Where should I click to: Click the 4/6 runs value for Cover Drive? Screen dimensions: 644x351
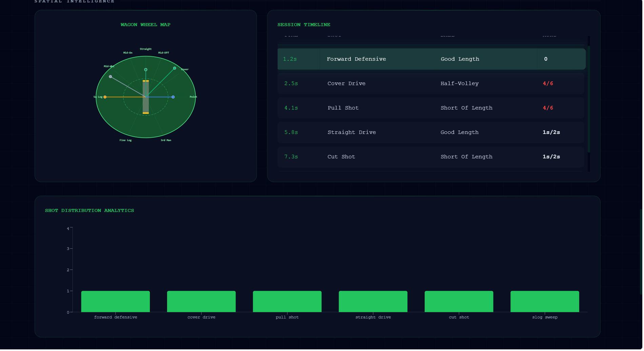[548, 83]
